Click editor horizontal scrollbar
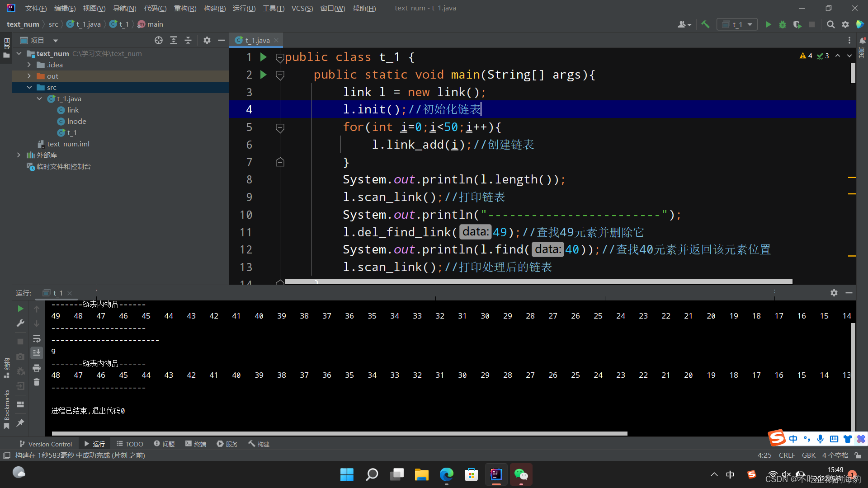 (538, 282)
